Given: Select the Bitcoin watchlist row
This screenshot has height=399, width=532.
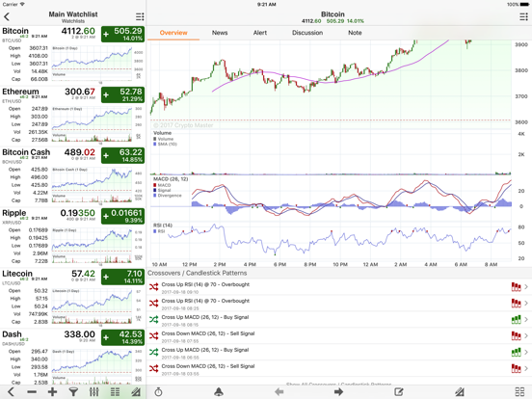Looking at the screenshot, I should pos(73,55).
